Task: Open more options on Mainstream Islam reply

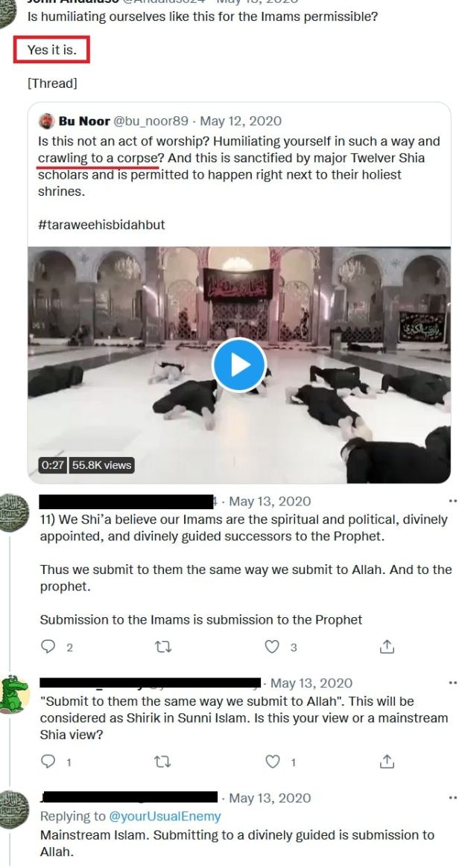Action: [x=452, y=798]
